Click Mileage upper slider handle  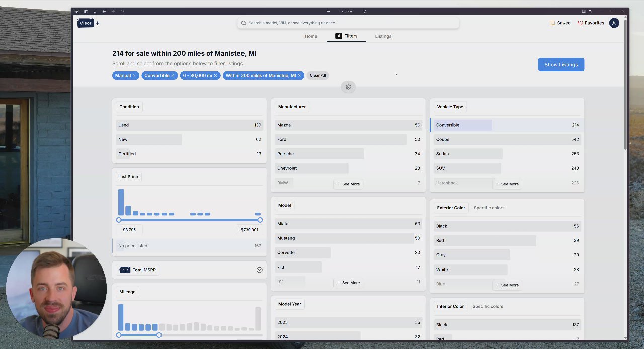159,335
